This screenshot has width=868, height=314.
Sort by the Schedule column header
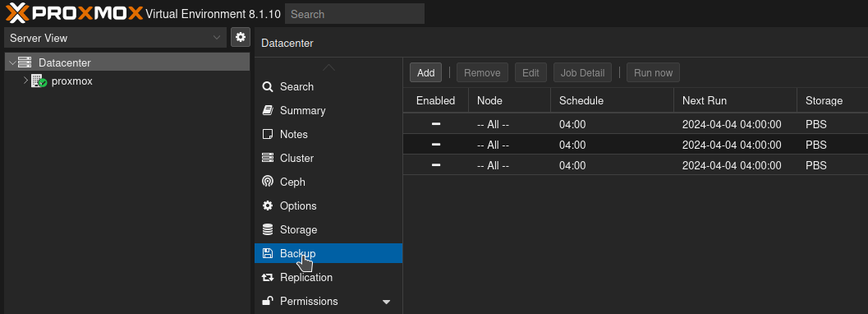(x=613, y=100)
